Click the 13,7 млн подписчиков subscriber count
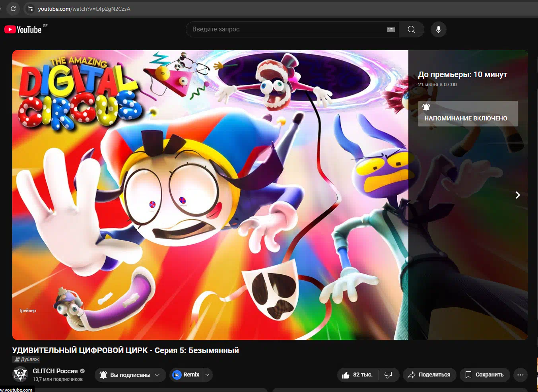Image resolution: width=538 pixels, height=392 pixels. pos(58,379)
